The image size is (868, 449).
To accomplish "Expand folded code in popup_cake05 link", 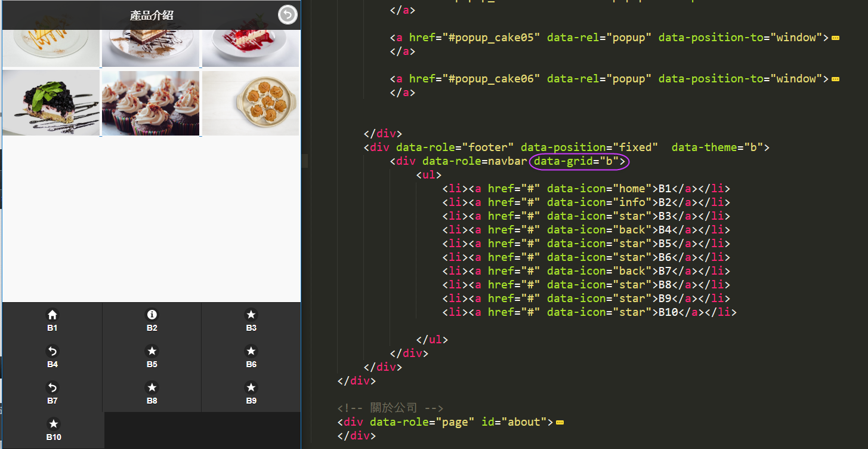I will pos(835,38).
